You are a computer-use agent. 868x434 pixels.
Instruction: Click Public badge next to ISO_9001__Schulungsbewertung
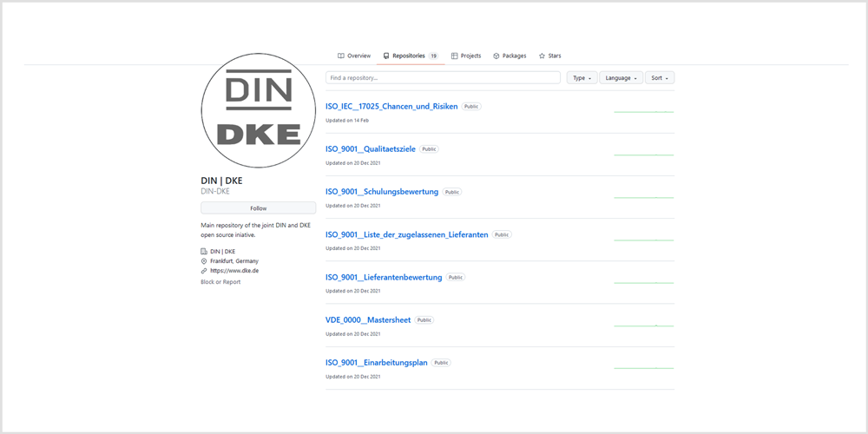(452, 192)
